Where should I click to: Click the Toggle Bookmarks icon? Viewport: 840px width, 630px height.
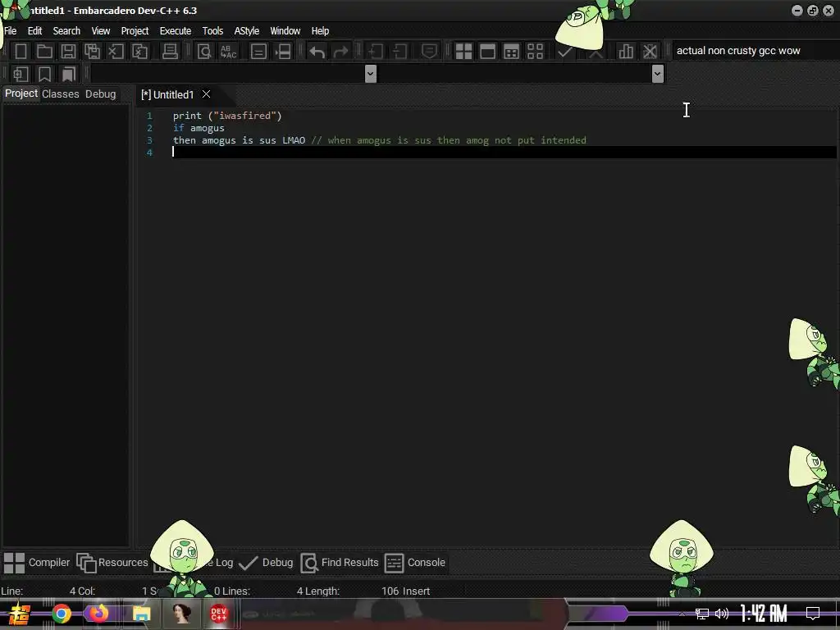tap(44, 74)
